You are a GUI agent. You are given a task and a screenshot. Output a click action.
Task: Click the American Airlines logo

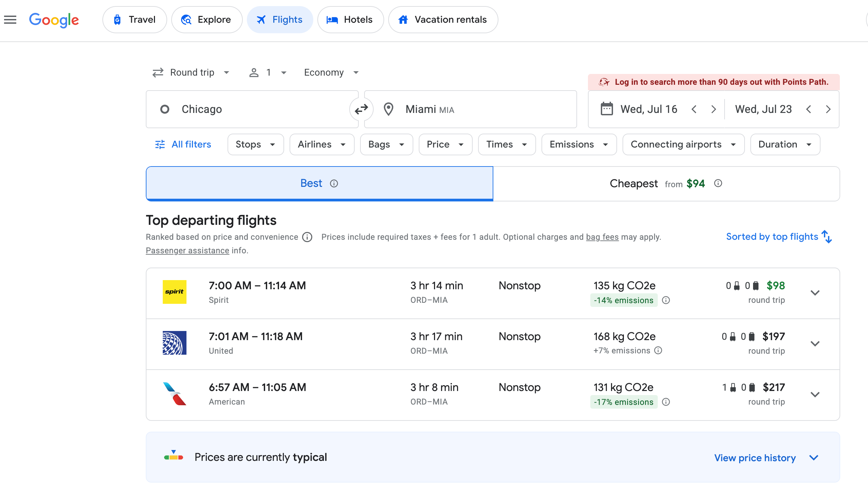coord(175,394)
